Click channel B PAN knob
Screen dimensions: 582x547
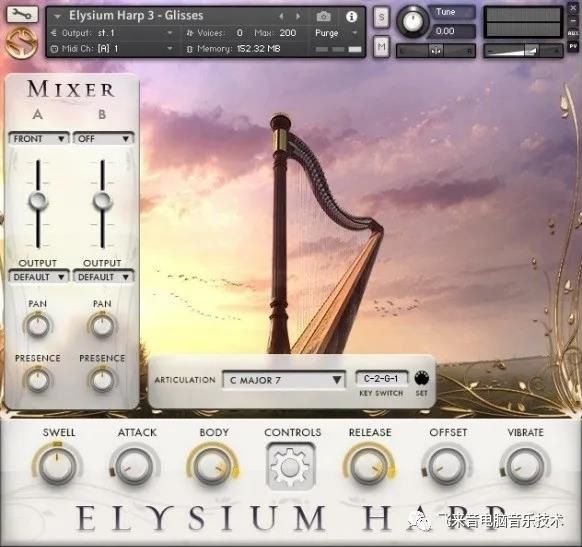point(102,326)
